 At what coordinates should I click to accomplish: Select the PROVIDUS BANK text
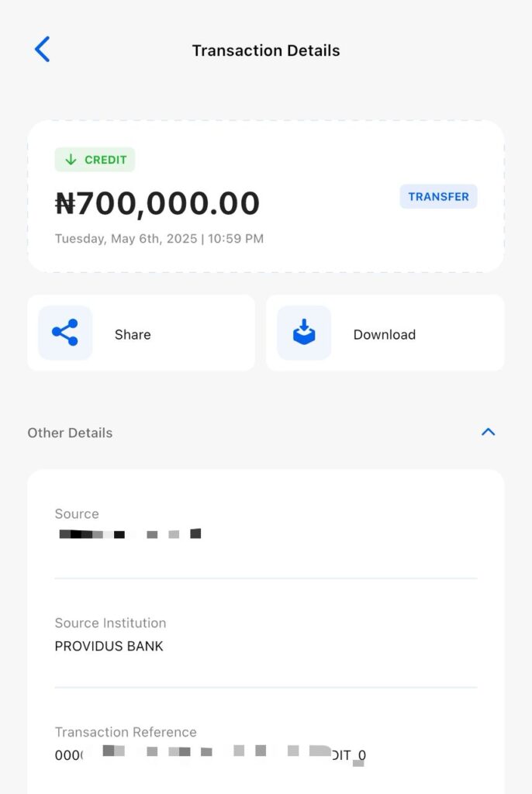point(109,646)
